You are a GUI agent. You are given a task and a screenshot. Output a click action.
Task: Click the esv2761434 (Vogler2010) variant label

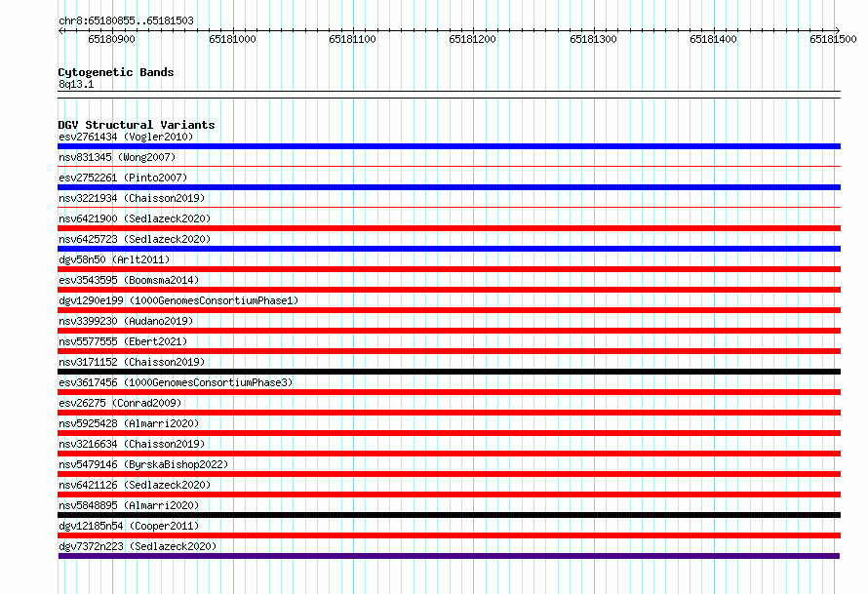pos(126,137)
